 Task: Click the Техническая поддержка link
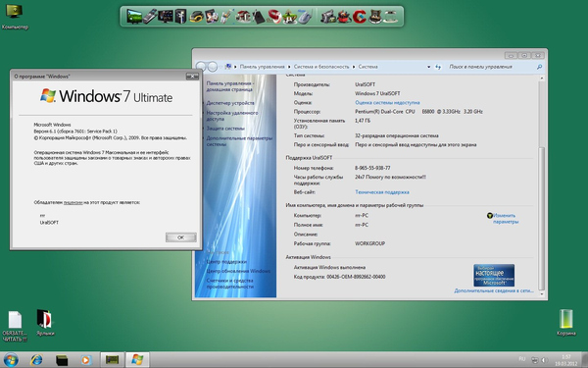(x=382, y=192)
